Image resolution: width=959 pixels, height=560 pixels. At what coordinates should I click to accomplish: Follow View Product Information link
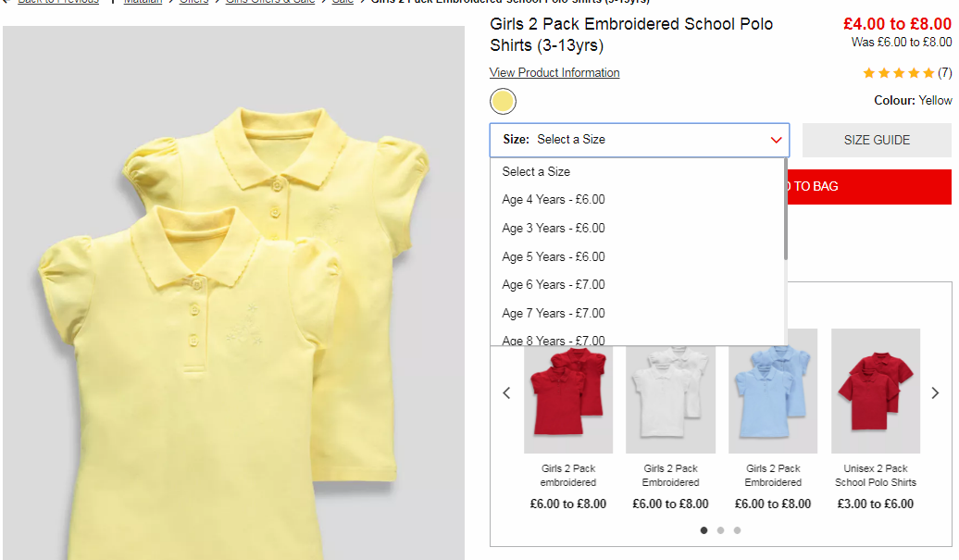[554, 73]
